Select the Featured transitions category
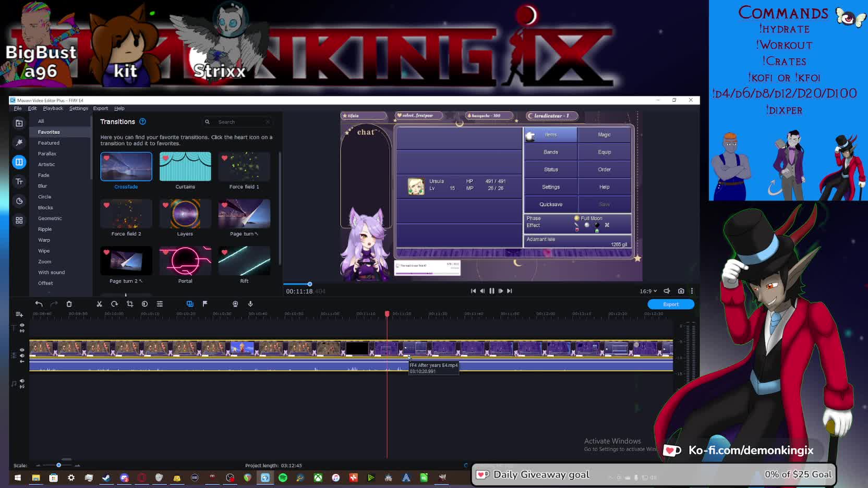This screenshot has height=488, width=868. tap(49, 143)
